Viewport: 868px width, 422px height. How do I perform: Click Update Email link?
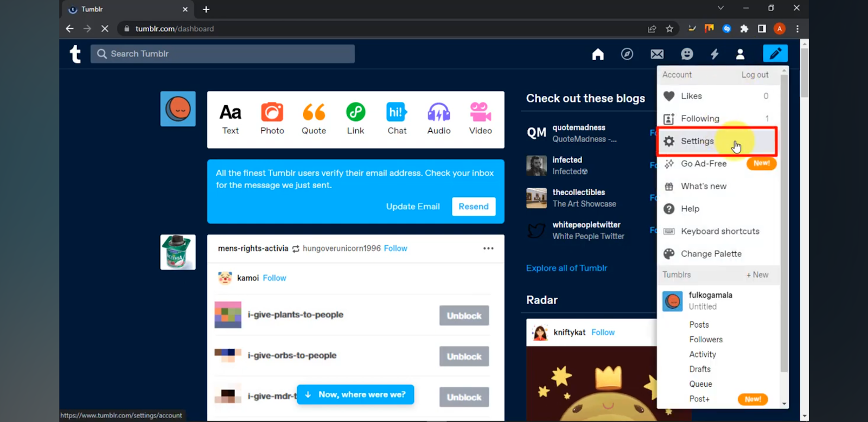click(413, 207)
